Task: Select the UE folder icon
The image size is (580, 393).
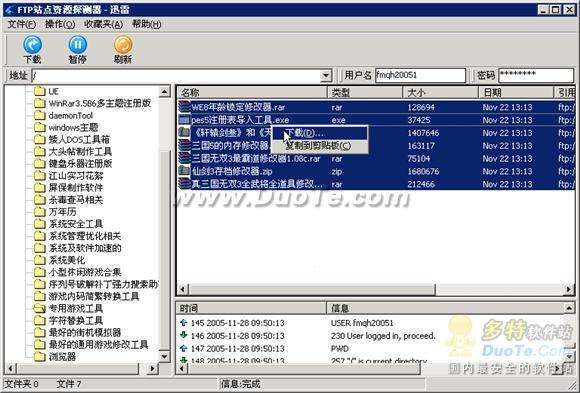Action: pos(40,91)
